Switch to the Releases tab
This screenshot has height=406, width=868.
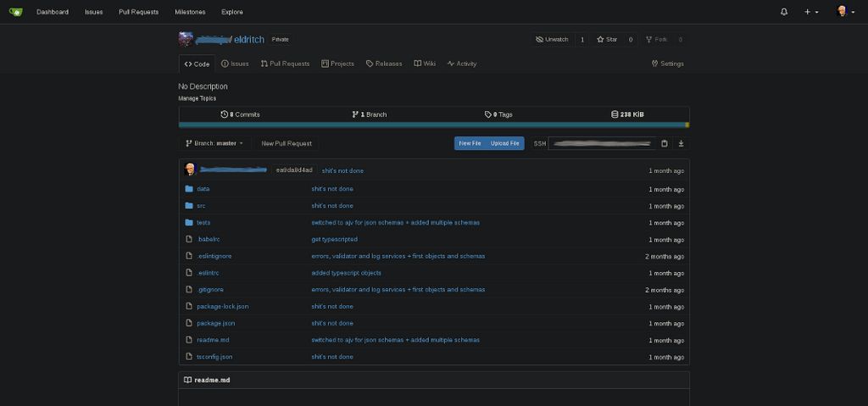pyautogui.click(x=384, y=64)
